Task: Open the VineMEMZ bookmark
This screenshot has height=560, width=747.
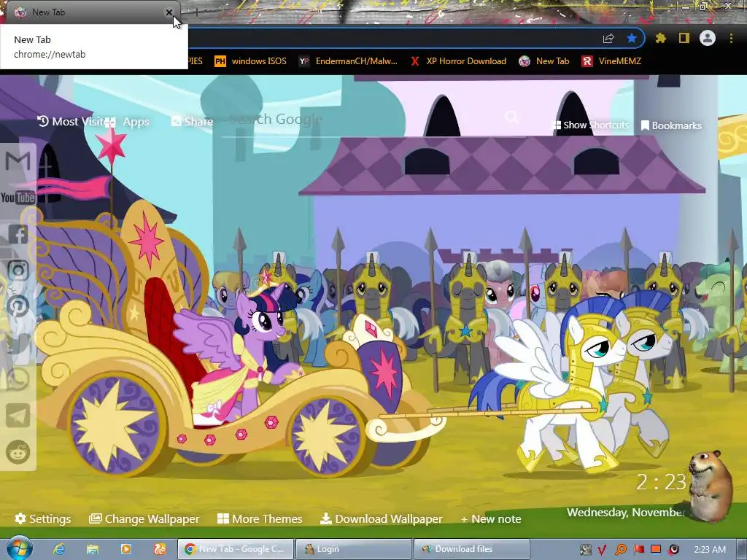Action: tap(611, 61)
